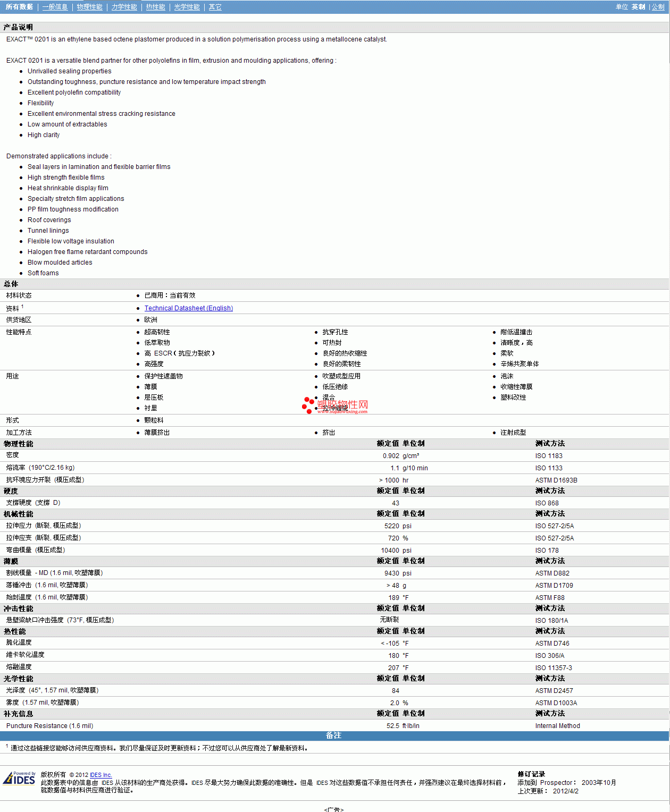This screenshot has width=670, height=812.
Task: Click the ASTM D1693B test method
Action: coord(556,480)
